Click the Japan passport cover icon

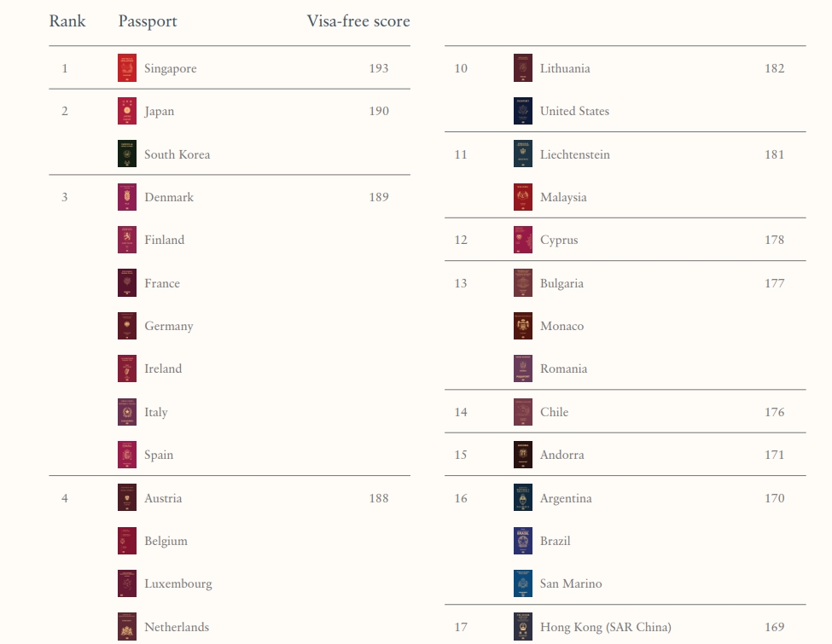point(127,111)
